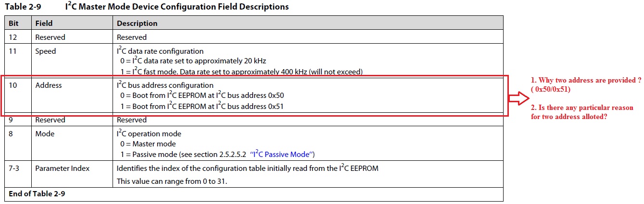Select the "Speed" field cell
The image size is (644, 204).
pos(45,51)
